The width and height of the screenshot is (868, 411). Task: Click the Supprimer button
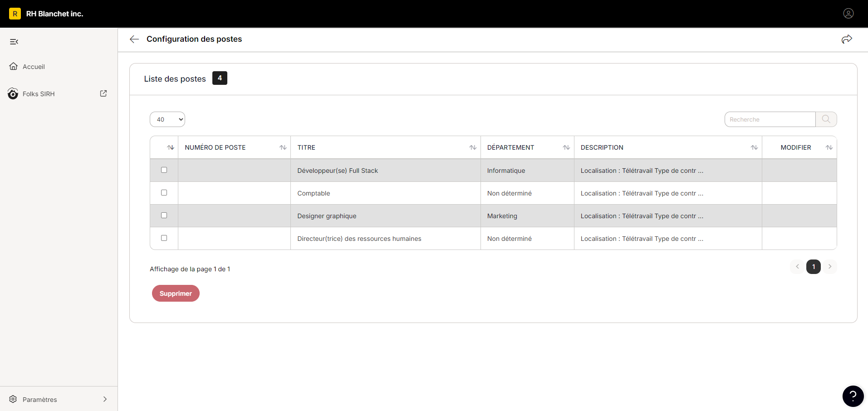[x=176, y=294]
